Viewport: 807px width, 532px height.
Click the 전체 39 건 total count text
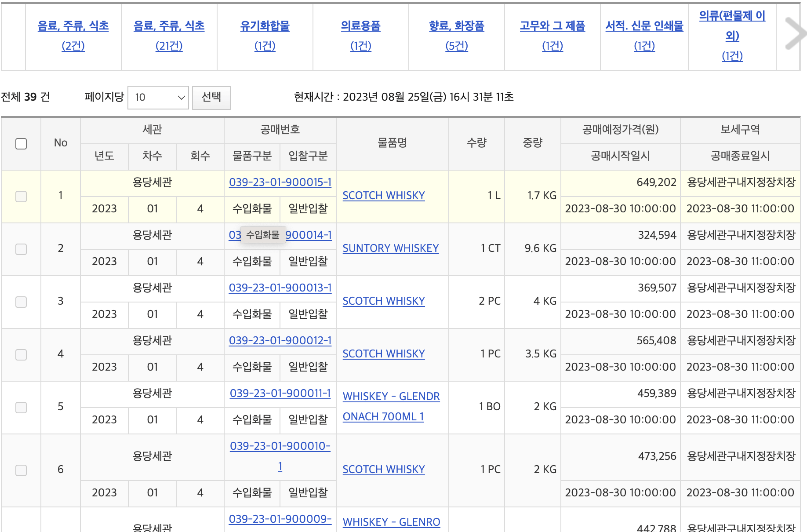(x=25, y=97)
